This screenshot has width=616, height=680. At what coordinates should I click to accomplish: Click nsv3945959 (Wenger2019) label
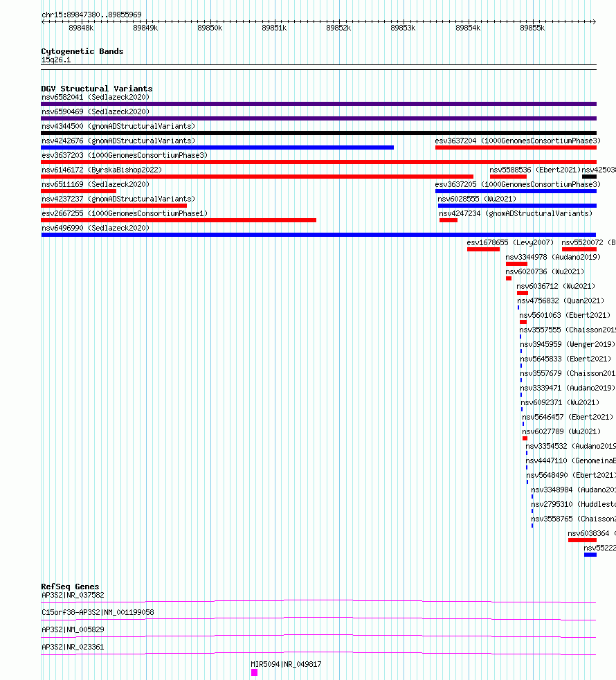coord(568,344)
